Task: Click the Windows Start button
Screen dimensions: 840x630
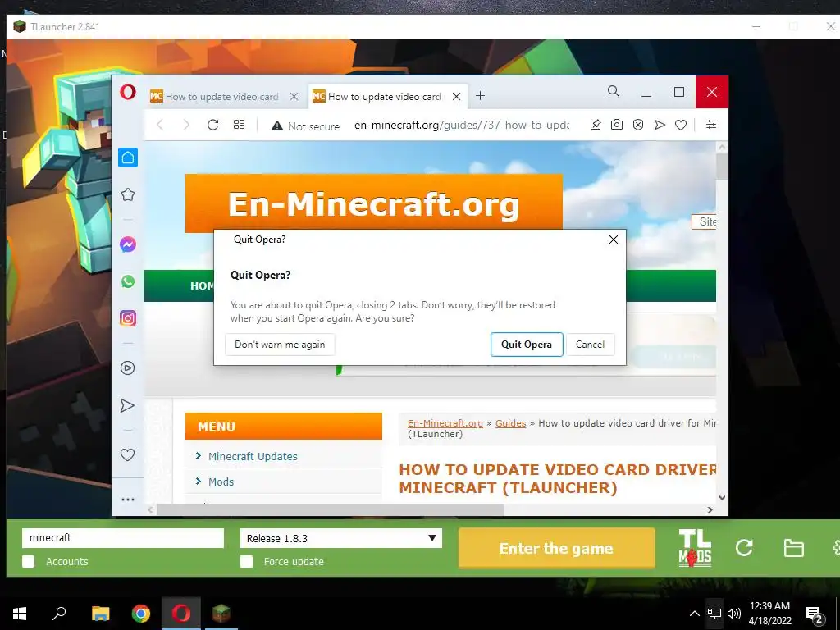Action: coord(20,614)
